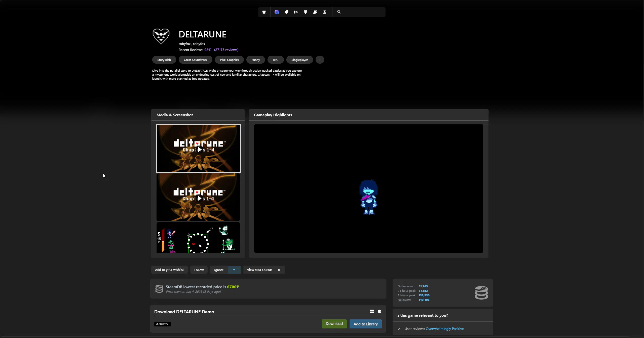Click Download DELTARUNE Demo heading
Image resolution: width=644 pixels, height=338 pixels.
(184, 312)
